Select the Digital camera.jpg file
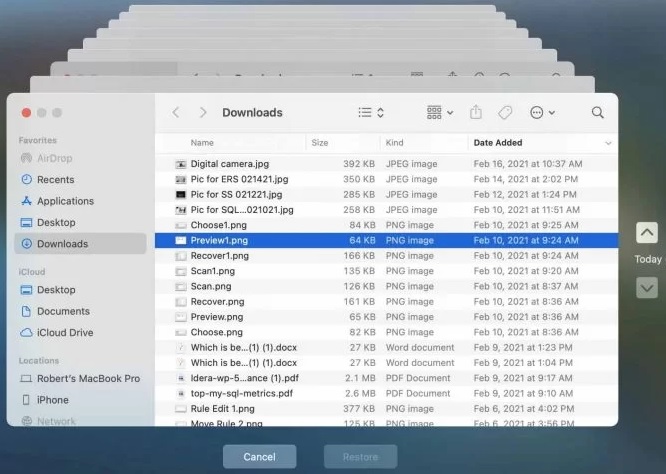This screenshot has height=474, width=666. (x=229, y=163)
